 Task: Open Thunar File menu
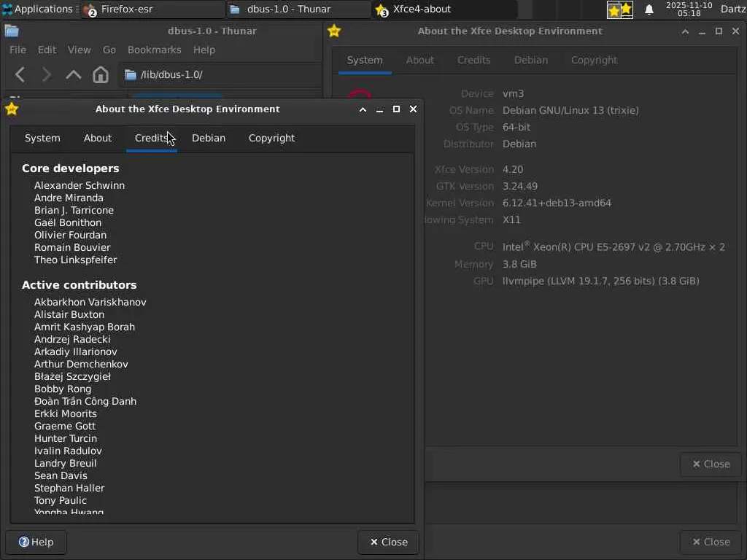click(x=18, y=50)
